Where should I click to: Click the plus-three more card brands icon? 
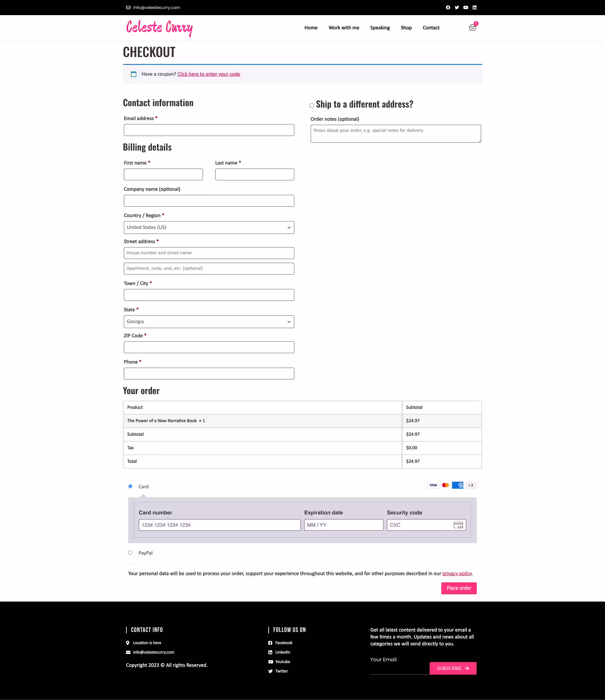pyautogui.click(x=471, y=485)
